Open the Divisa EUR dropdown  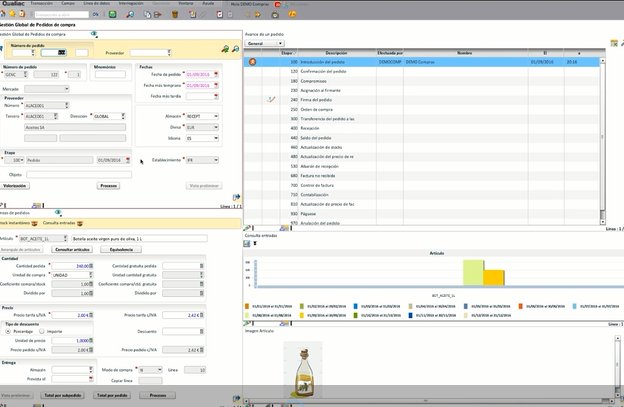[202, 127]
